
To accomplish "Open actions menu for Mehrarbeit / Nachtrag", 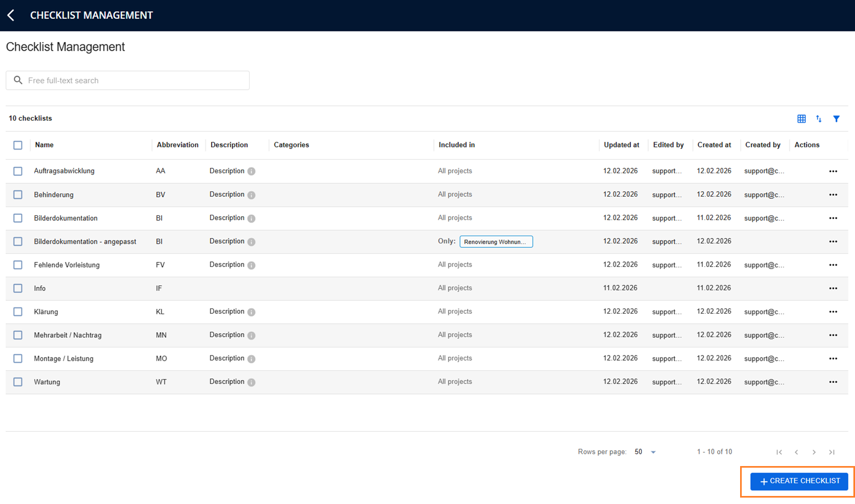I will (833, 335).
